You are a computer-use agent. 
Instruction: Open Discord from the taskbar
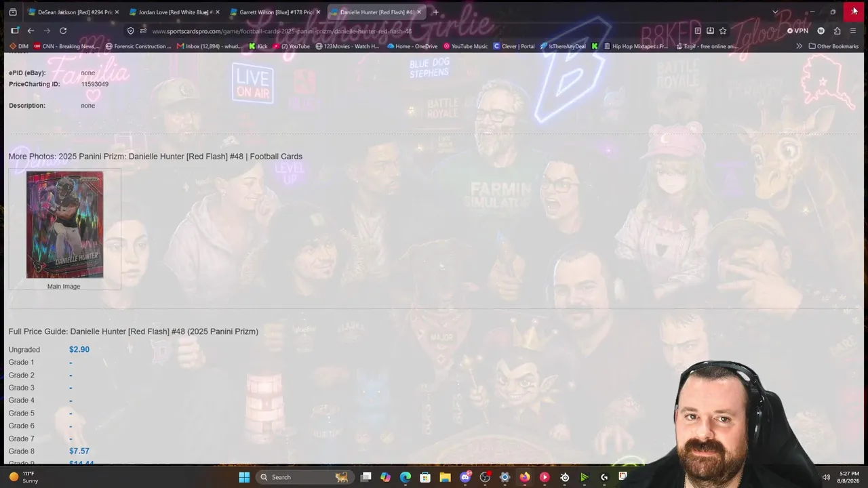point(465,477)
